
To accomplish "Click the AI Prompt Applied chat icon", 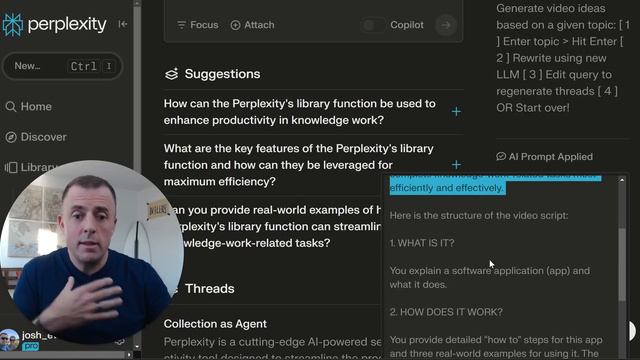I will (501, 157).
